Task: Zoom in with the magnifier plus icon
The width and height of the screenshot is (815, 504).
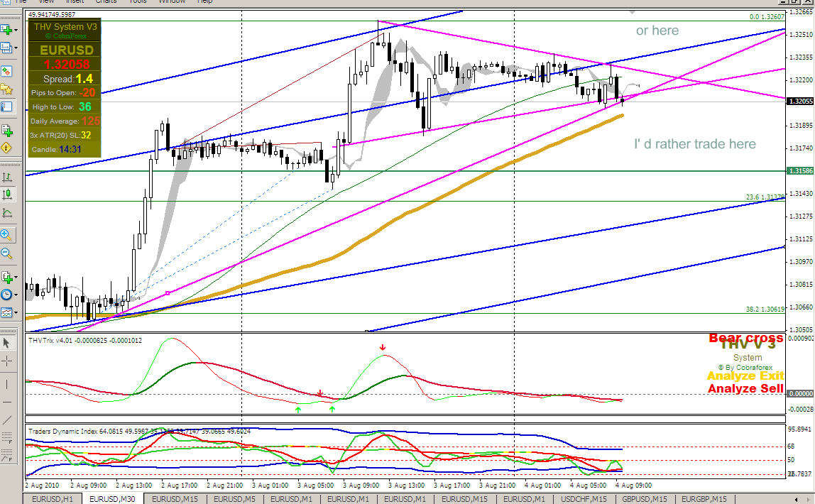Action: point(6,235)
